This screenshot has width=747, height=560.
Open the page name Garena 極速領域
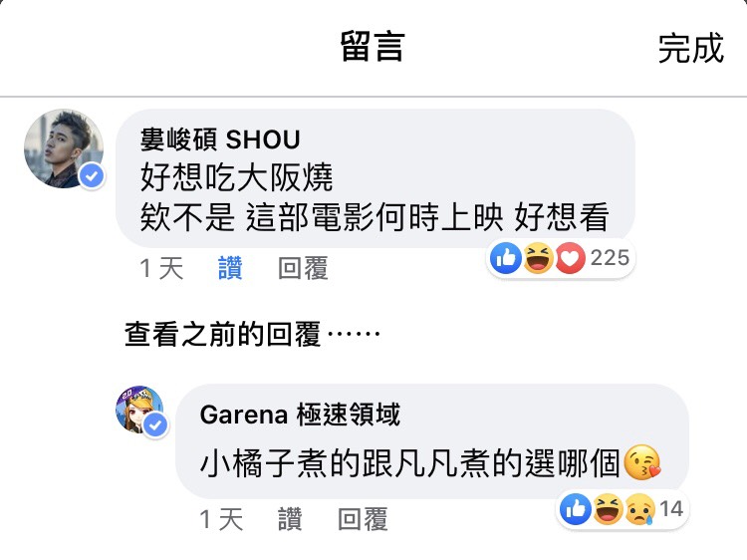point(300,415)
